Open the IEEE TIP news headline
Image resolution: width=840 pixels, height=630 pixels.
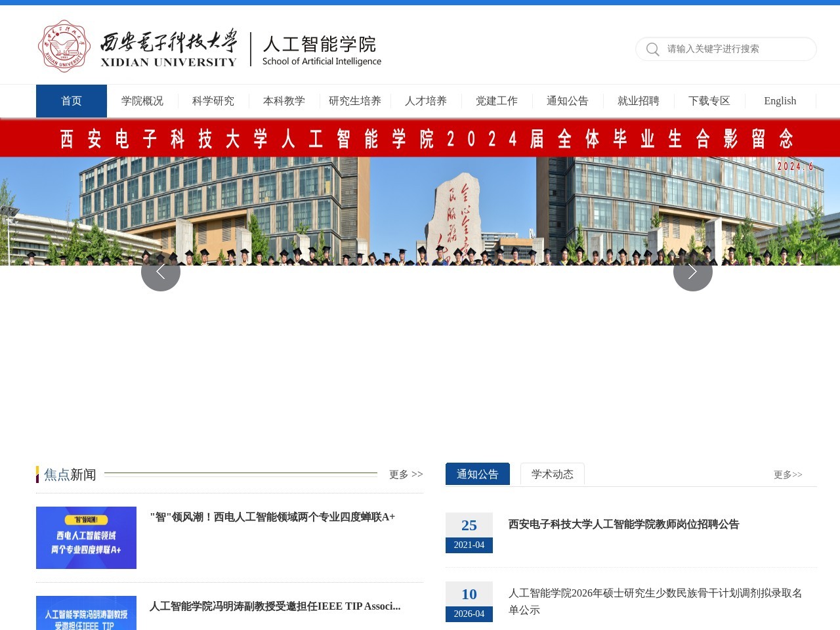pos(274,606)
